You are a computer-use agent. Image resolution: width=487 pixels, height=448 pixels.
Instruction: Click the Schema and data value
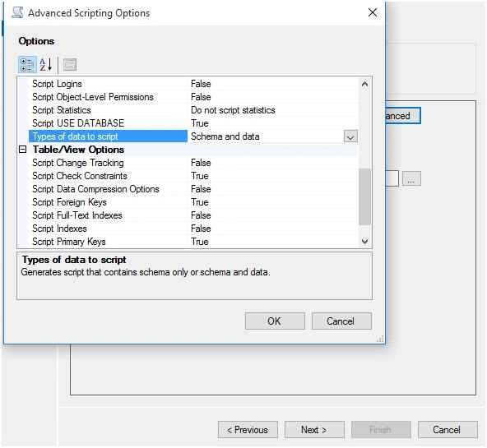tap(225, 136)
